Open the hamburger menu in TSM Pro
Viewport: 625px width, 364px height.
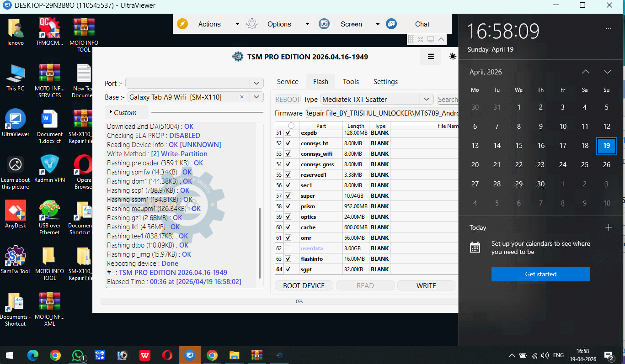[431, 57]
